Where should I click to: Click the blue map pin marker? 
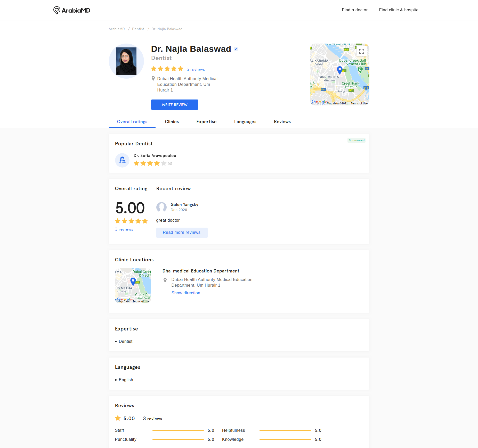[x=340, y=70]
